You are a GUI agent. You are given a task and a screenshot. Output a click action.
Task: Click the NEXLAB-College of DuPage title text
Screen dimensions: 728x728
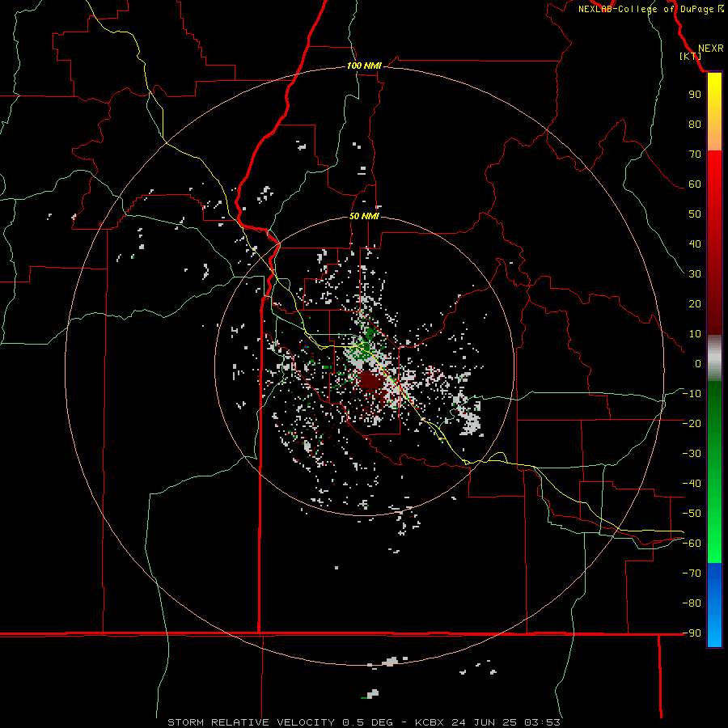click(645, 9)
